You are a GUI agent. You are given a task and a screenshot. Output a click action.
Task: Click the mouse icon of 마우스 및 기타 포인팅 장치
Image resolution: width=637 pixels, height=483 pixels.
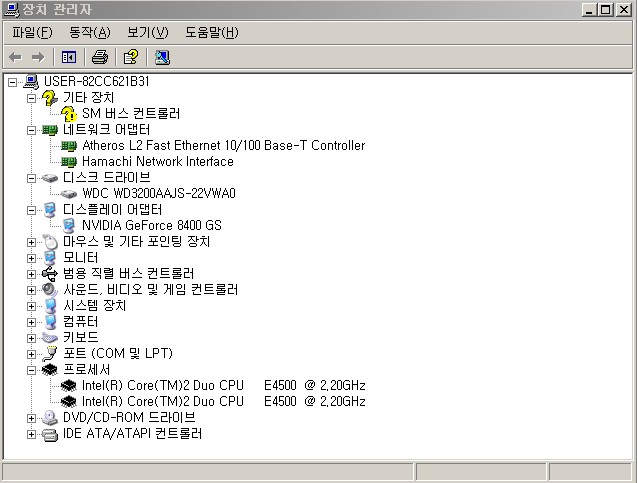click(x=50, y=242)
